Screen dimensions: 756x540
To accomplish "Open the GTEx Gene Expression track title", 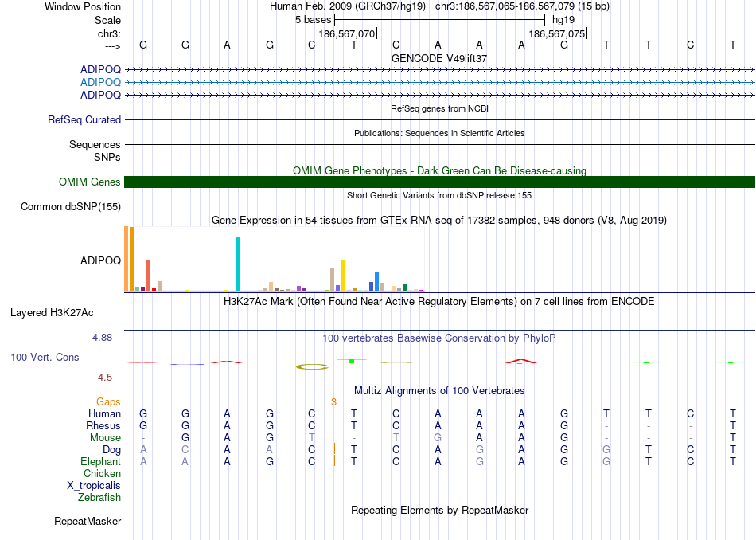I will click(x=439, y=221).
